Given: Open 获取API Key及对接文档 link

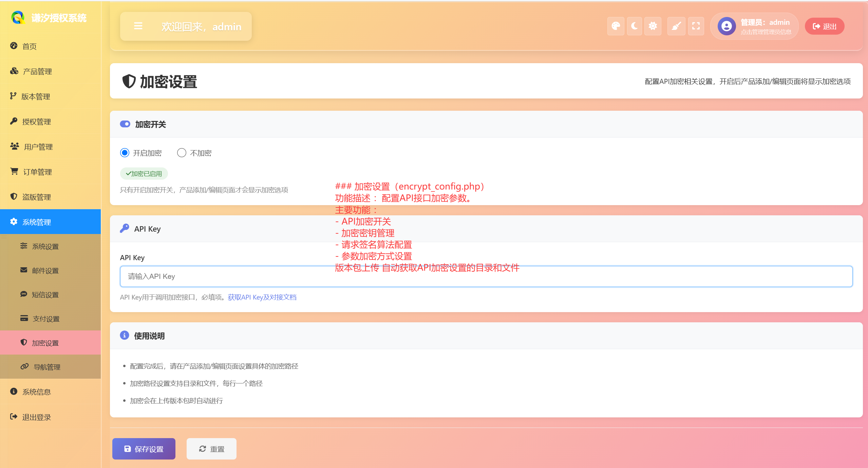Looking at the screenshot, I should click(262, 297).
